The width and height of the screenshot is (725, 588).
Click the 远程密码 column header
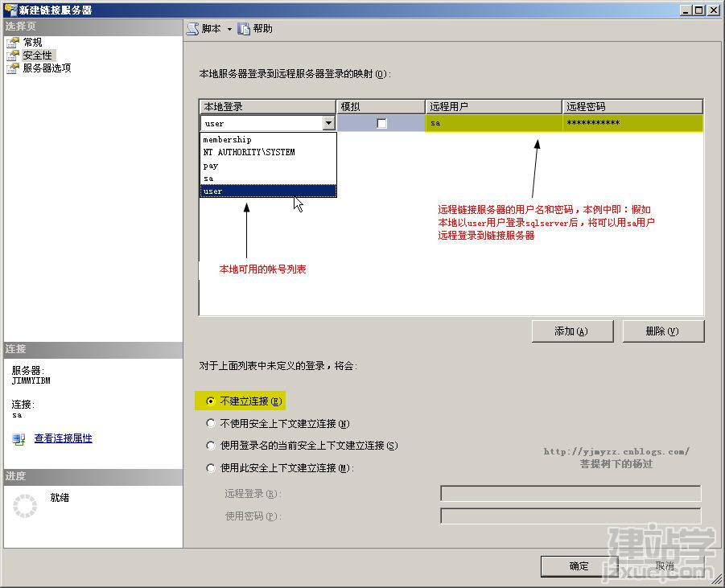(632, 107)
